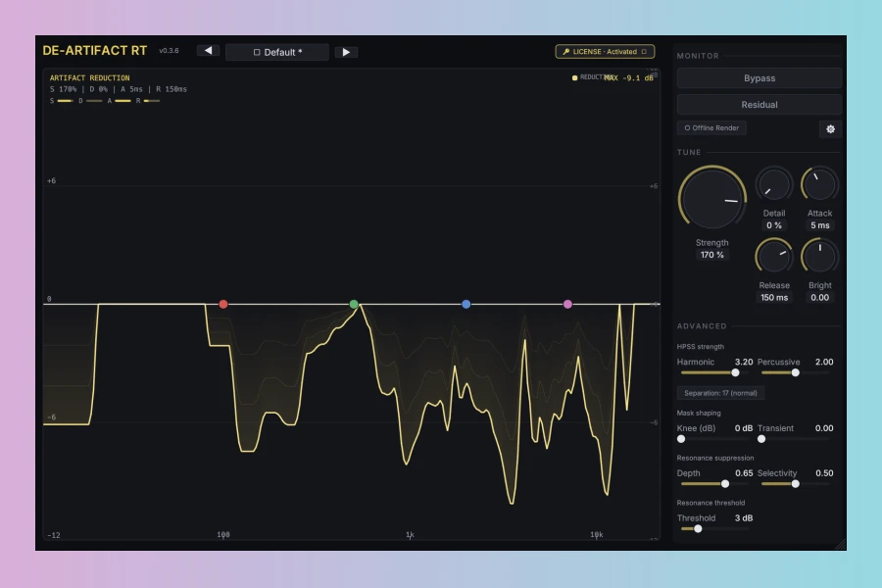Viewport: 882px width, 588px height.
Task: Click the 100 frequency axis label
Action: click(223, 534)
